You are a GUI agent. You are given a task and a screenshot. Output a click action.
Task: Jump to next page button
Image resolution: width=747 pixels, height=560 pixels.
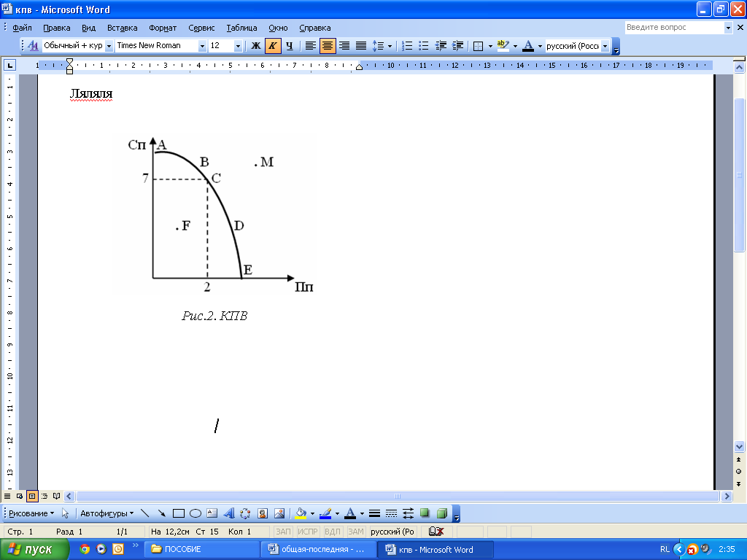pyautogui.click(x=739, y=484)
